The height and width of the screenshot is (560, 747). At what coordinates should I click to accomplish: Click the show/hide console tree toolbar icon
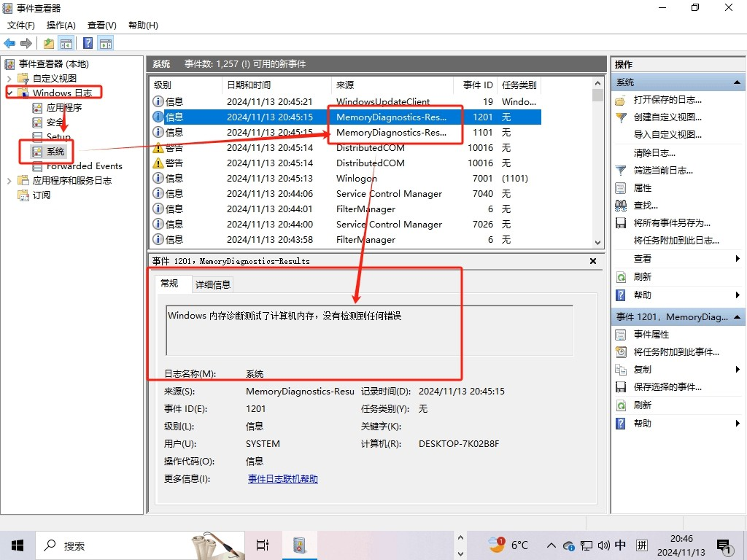(66, 42)
